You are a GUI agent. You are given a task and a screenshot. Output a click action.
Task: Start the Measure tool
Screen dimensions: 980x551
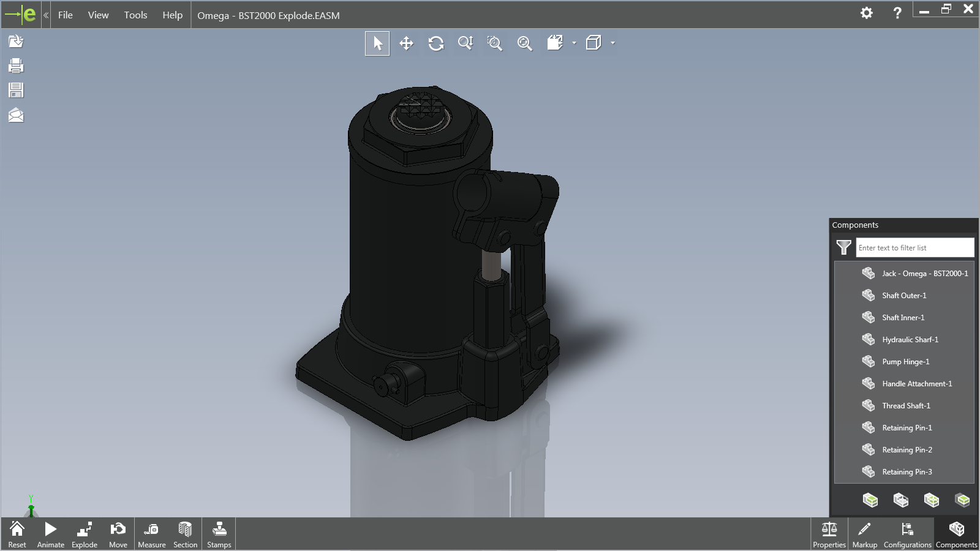151,534
